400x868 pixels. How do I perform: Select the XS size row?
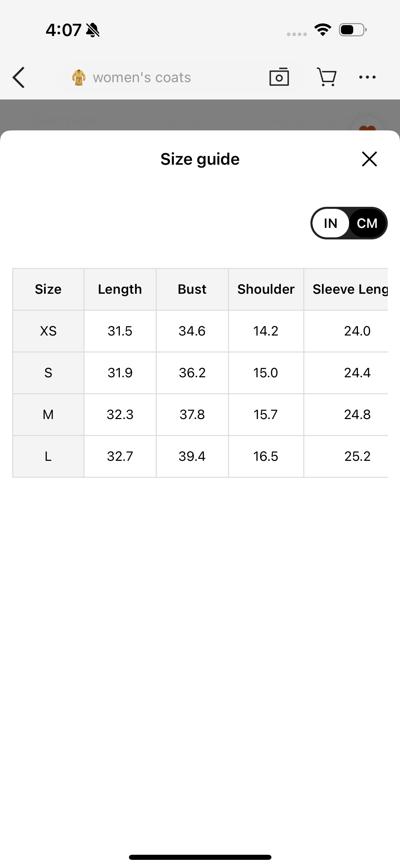[x=48, y=331]
